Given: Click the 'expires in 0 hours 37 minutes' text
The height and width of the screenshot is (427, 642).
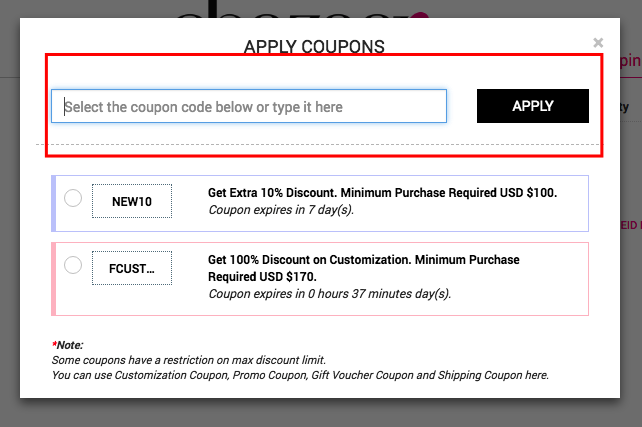Looking at the screenshot, I should click(329, 294).
